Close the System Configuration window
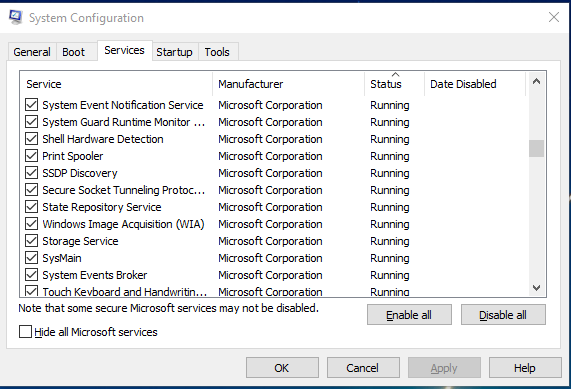This screenshot has width=571, height=389. click(x=554, y=17)
